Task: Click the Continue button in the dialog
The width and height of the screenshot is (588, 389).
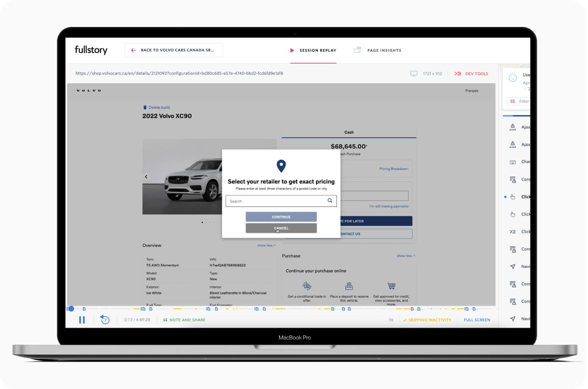Action: pyautogui.click(x=281, y=217)
